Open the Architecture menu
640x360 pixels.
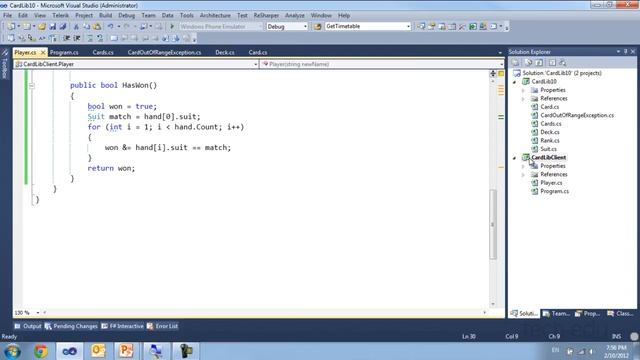coord(215,16)
